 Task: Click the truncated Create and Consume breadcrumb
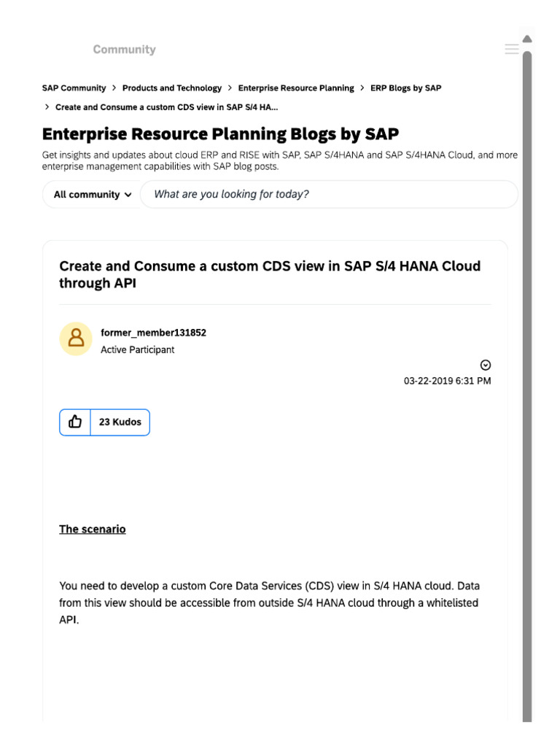[166, 107]
